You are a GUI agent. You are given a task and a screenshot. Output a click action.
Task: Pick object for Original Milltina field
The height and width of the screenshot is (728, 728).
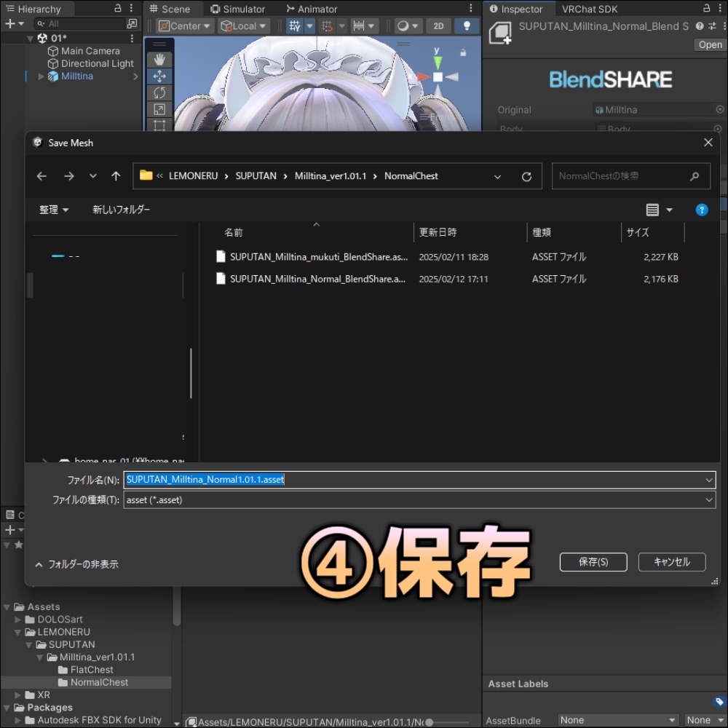[x=720, y=110]
